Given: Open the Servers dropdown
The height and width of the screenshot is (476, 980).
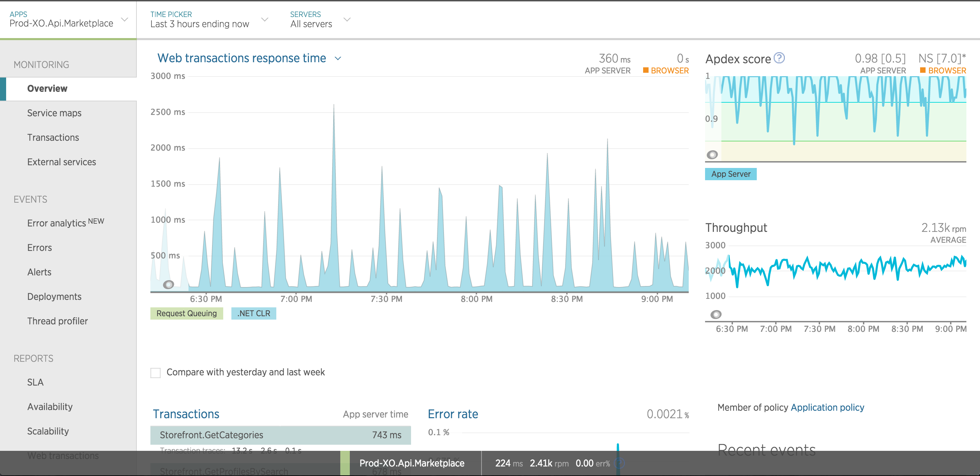Looking at the screenshot, I should (320, 19).
